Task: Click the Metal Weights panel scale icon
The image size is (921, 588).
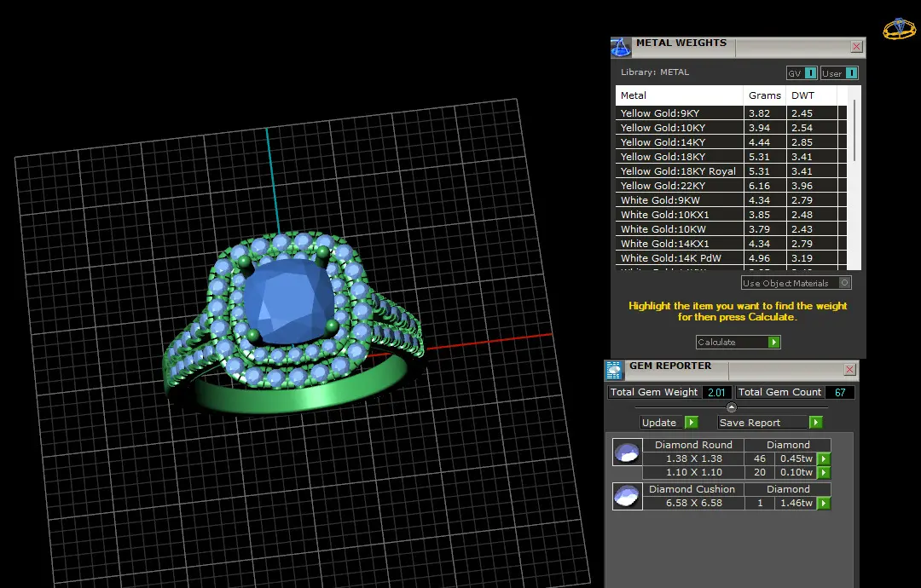Action: pyautogui.click(x=621, y=47)
